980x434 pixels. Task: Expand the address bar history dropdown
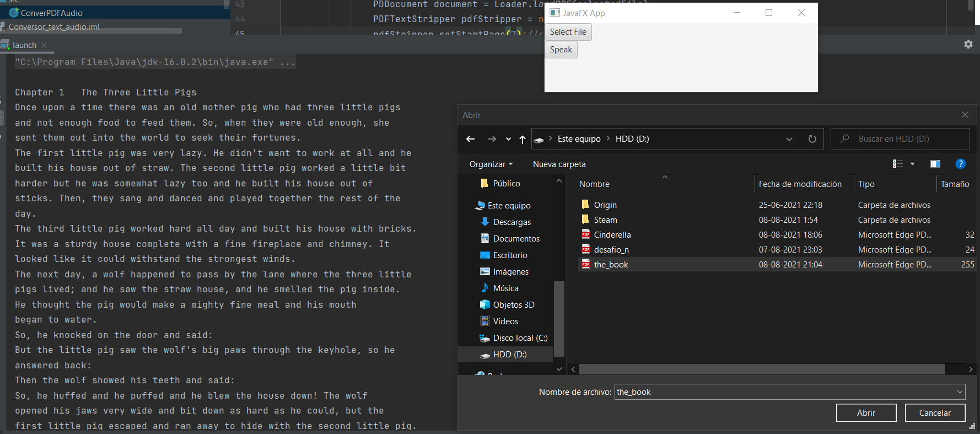coord(789,139)
